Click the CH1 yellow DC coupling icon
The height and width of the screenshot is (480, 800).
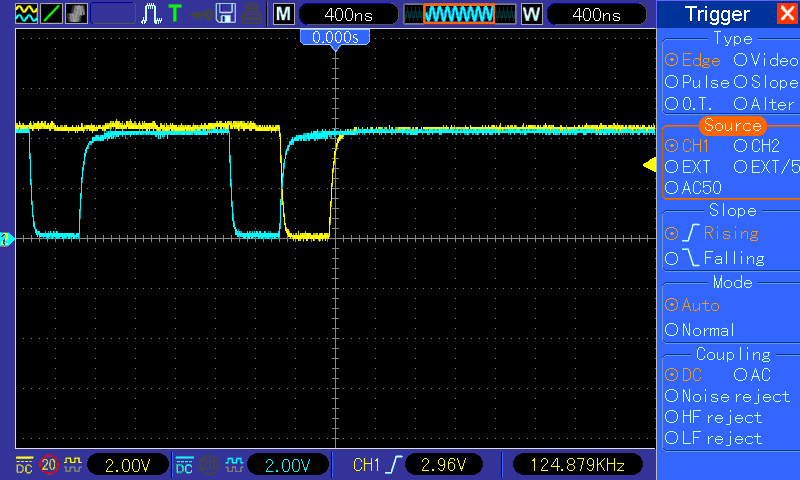pos(24,465)
